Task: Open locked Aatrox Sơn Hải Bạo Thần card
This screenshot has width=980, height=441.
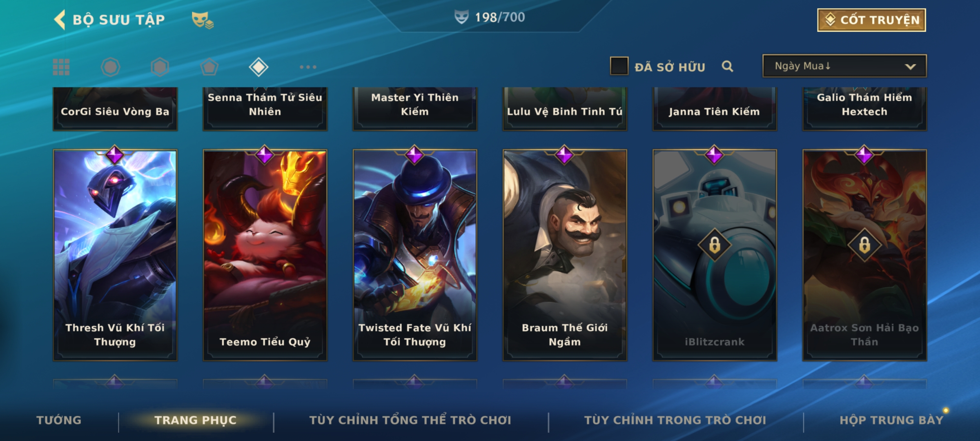Action: coord(864,255)
